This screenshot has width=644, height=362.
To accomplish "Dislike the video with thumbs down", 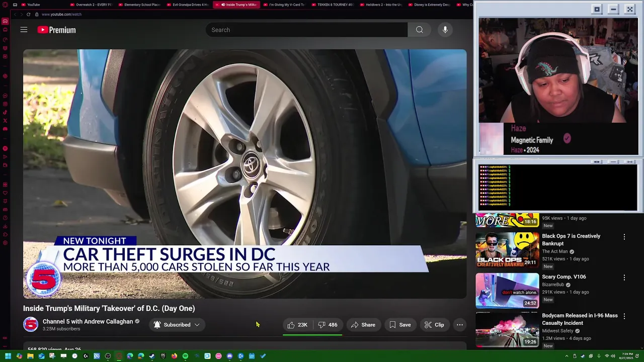I will (x=328, y=325).
